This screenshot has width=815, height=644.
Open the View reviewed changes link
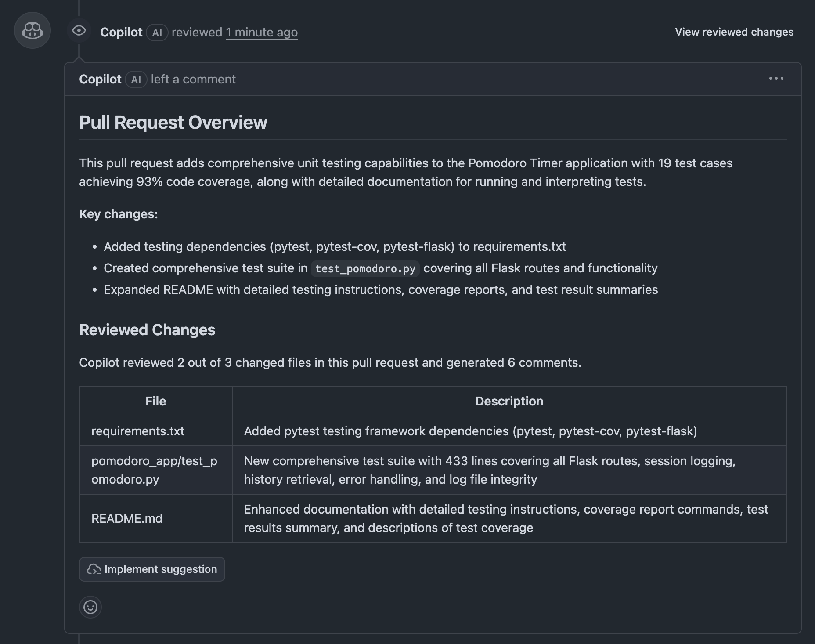[x=734, y=32]
